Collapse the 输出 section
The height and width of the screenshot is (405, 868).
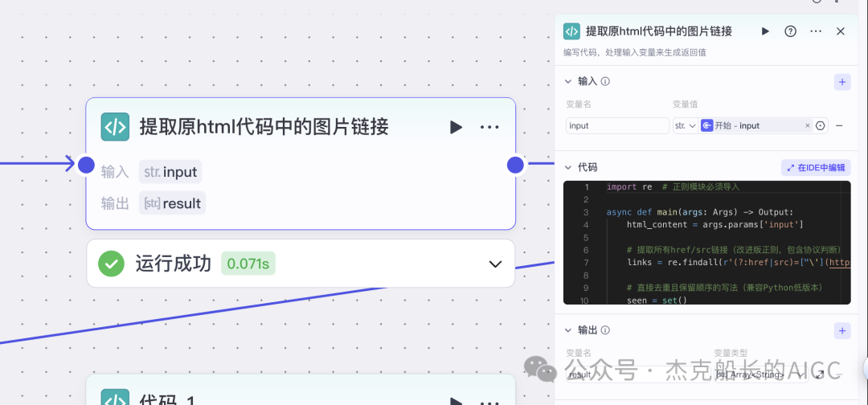[568, 330]
